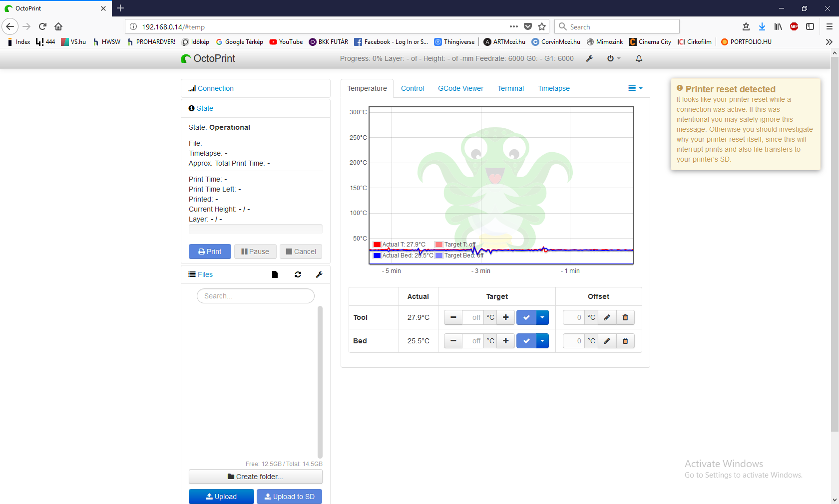Open YouTube bookmark
This screenshot has height=504, width=839.
pos(286,42)
